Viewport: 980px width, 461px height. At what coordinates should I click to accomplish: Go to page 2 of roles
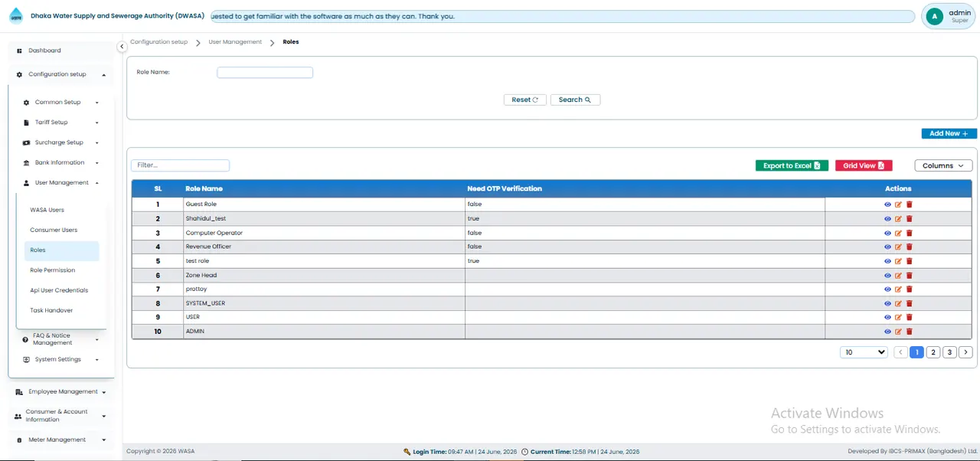click(933, 352)
